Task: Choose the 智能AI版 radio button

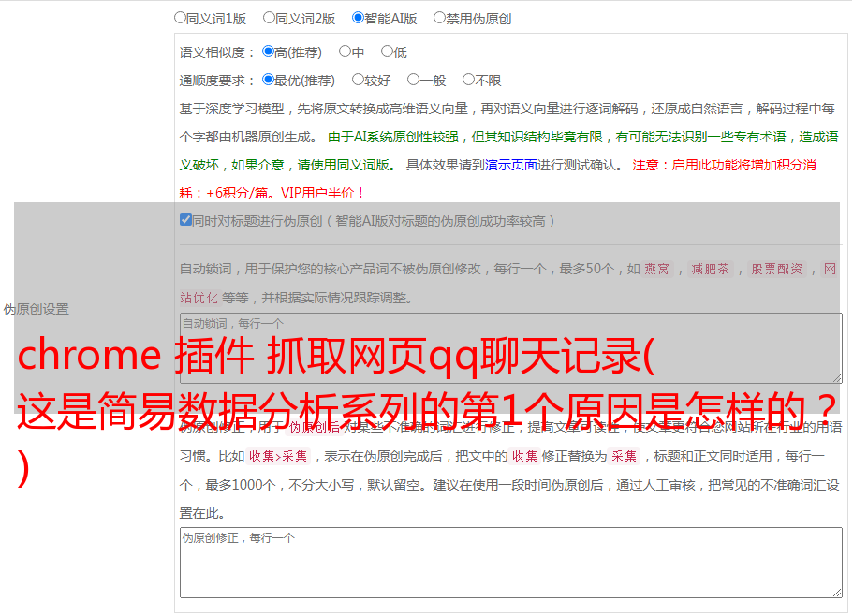Action: 358,18
